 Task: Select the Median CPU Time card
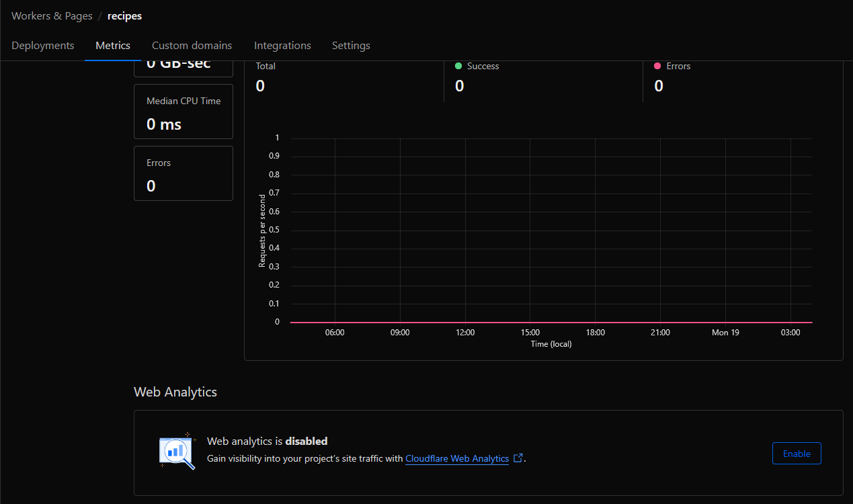point(184,112)
